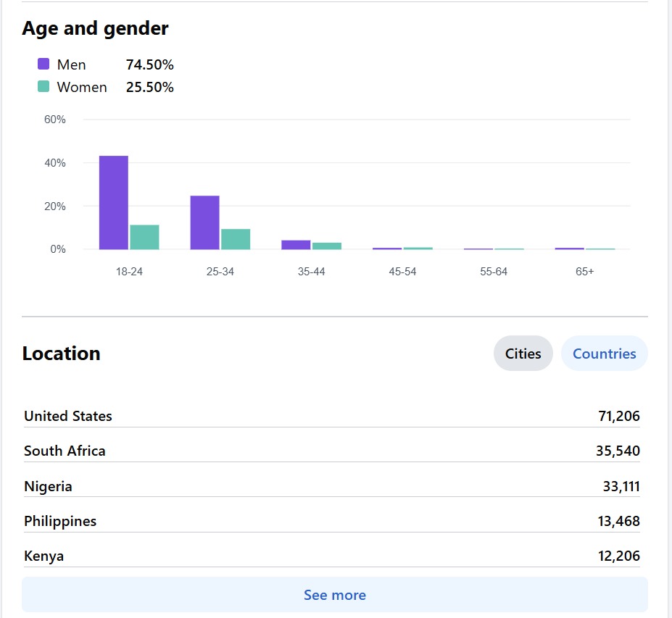Viewport: 672px width, 618px height.
Task: Select the United States location row
Action: coord(331,416)
